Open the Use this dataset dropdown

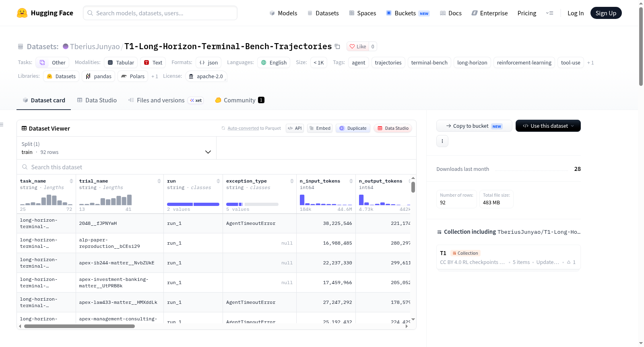click(x=548, y=126)
